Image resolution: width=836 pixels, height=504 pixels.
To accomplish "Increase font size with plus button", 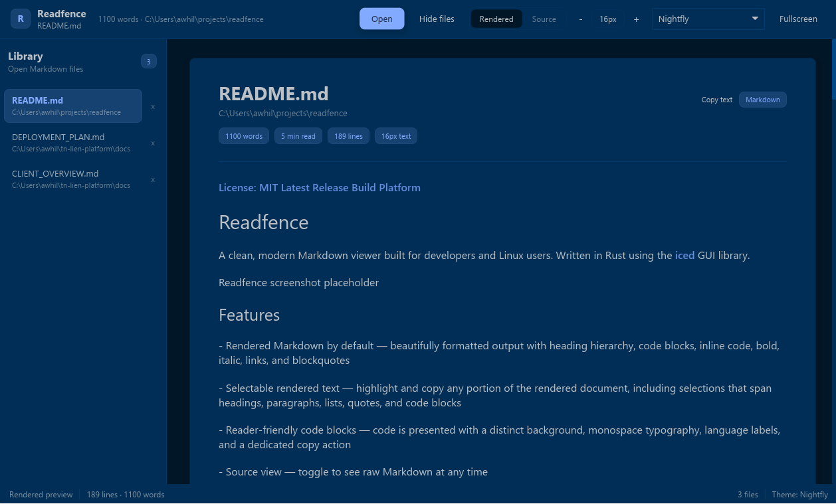I will coord(636,19).
